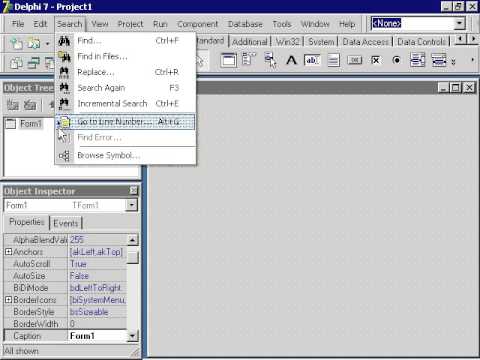Open the Component menu
Viewport: 480px width, 360px height.
[x=197, y=24]
